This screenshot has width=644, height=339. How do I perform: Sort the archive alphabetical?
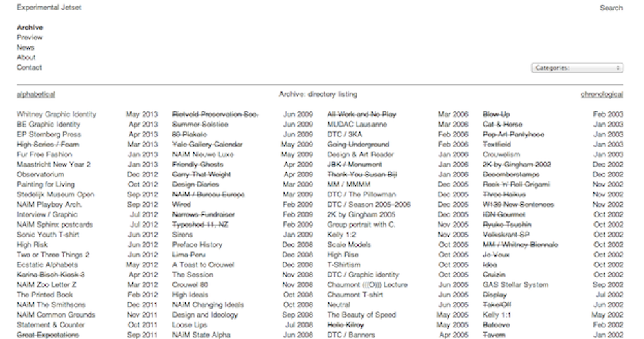pyautogui.click(x=36, y=94)
